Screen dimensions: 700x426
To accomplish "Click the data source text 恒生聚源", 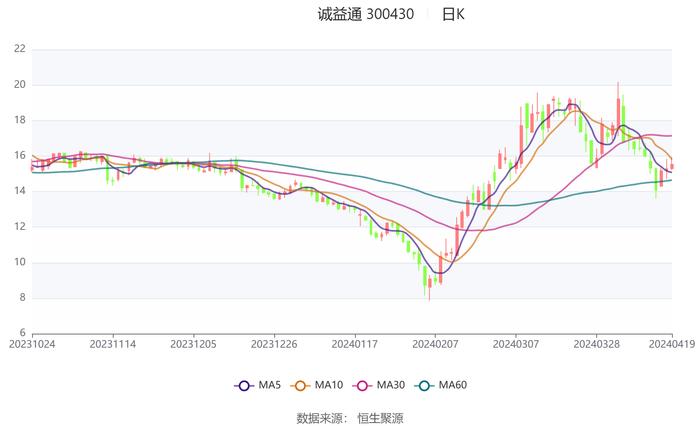I will click(x=380, y=418).
